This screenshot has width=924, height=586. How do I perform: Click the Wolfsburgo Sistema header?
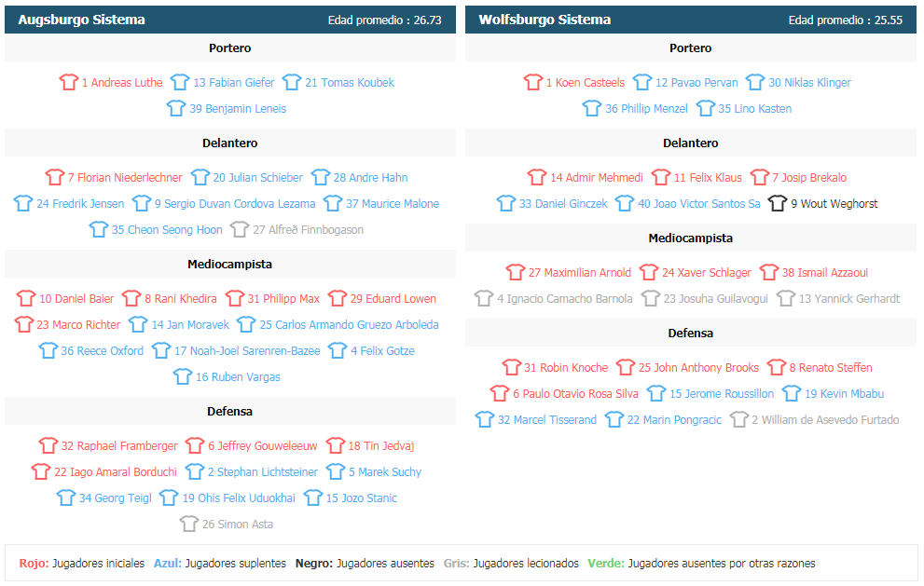coord(545,20)
